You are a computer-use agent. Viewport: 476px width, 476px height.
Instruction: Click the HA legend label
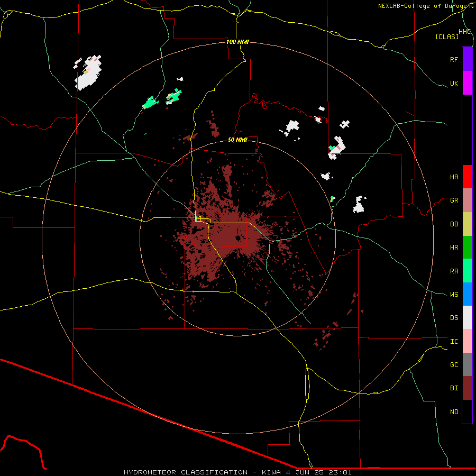point(454,177)
